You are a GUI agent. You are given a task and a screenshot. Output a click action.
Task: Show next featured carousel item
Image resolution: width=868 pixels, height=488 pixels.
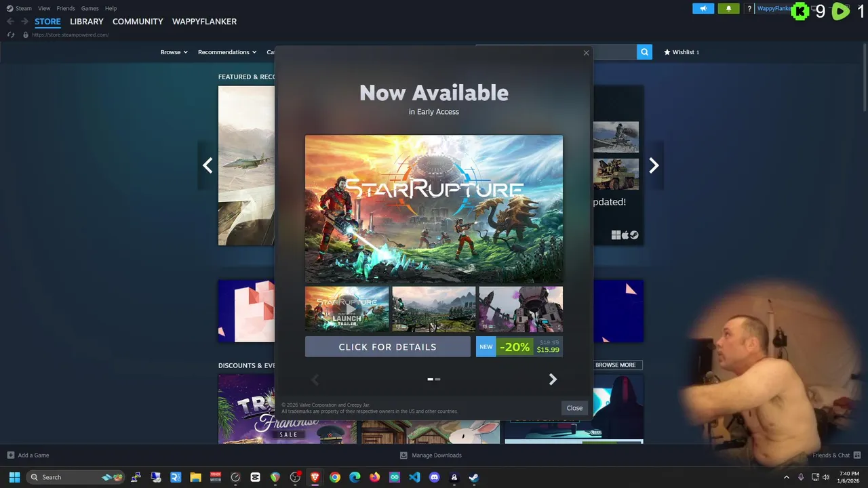[654, 165]
